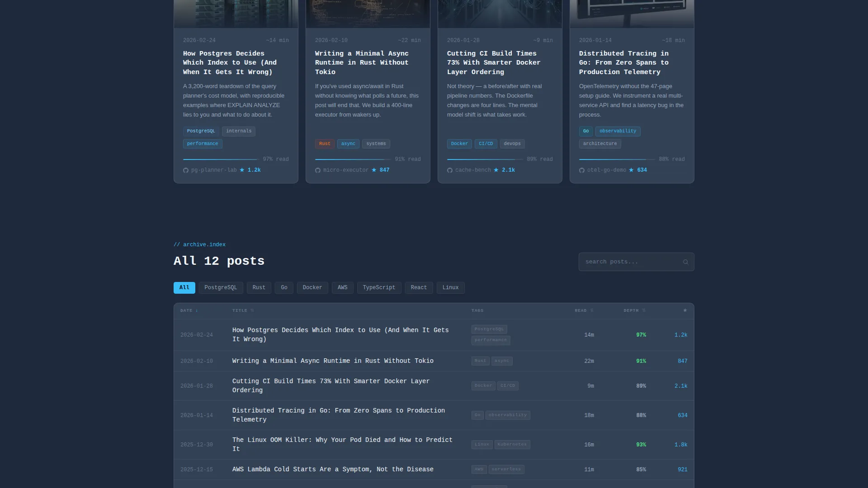Screen dimensions: 868x488
Task: Open table row Cutting CI Build Times
Action: click(434, 386)
